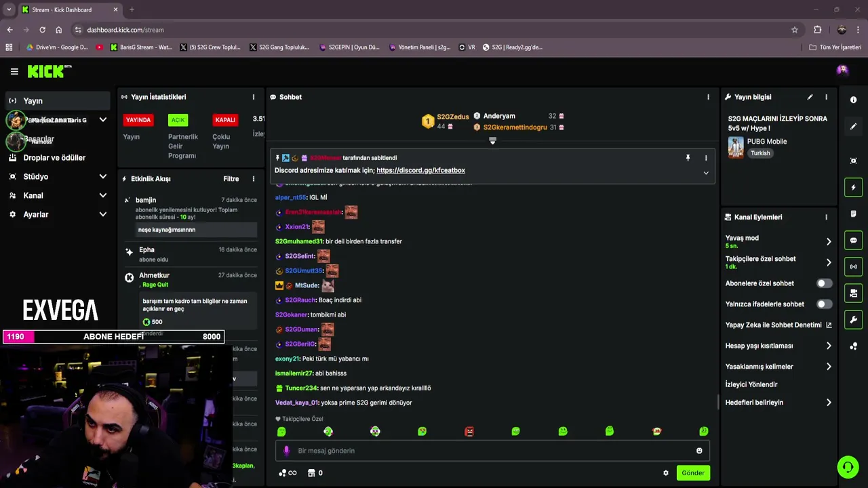Click the Kick logo
This screenshot has width=868, height=488.
tap(50, 71)
